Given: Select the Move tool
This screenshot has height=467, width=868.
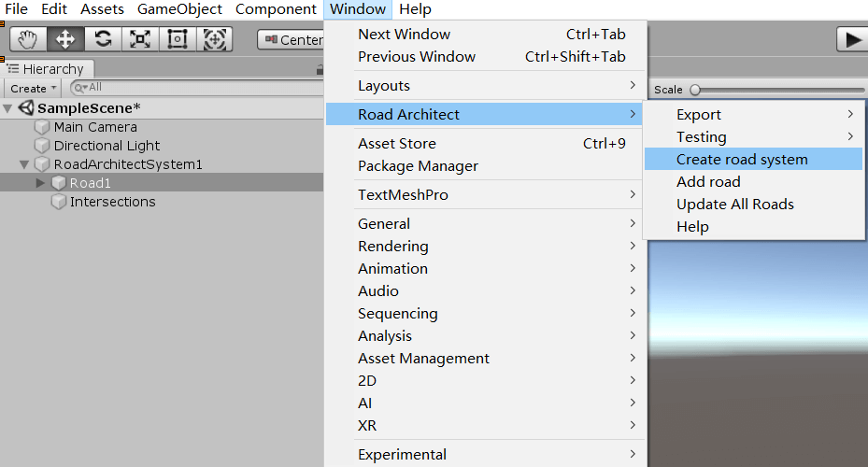Looking at the screenshot, I should pos(66,39).
